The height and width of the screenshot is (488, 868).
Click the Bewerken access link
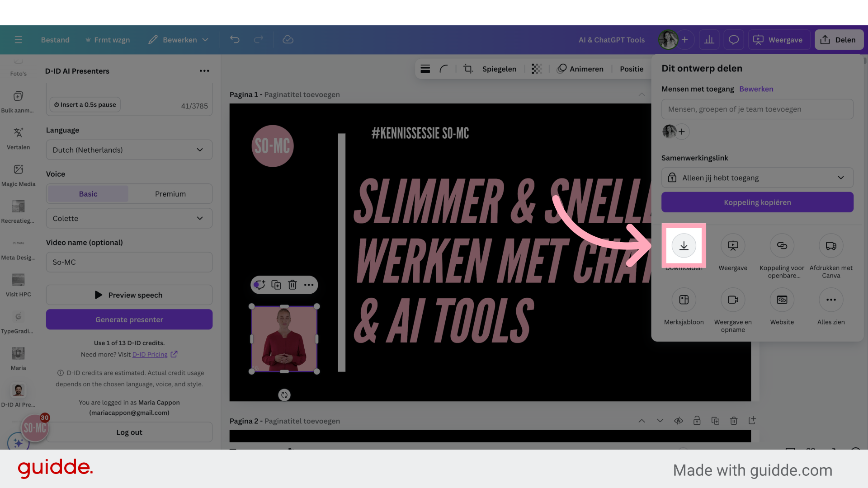[x=756, y=89]
